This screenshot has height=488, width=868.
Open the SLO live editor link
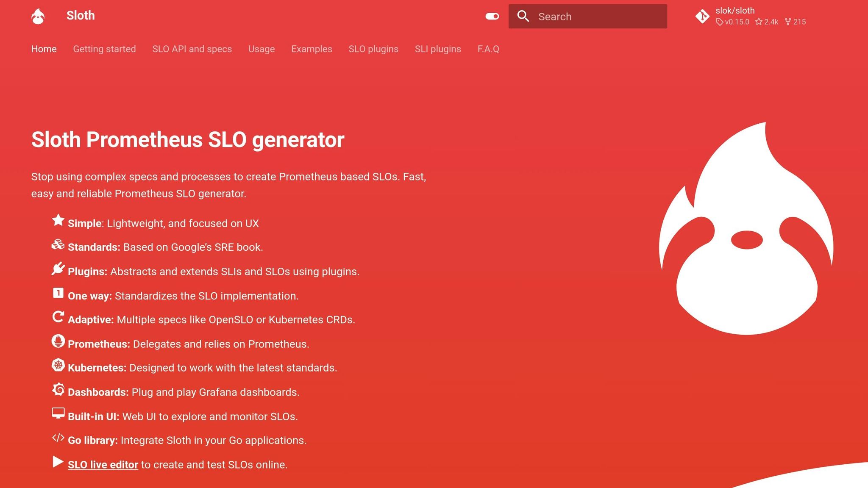tap(103, 465)
